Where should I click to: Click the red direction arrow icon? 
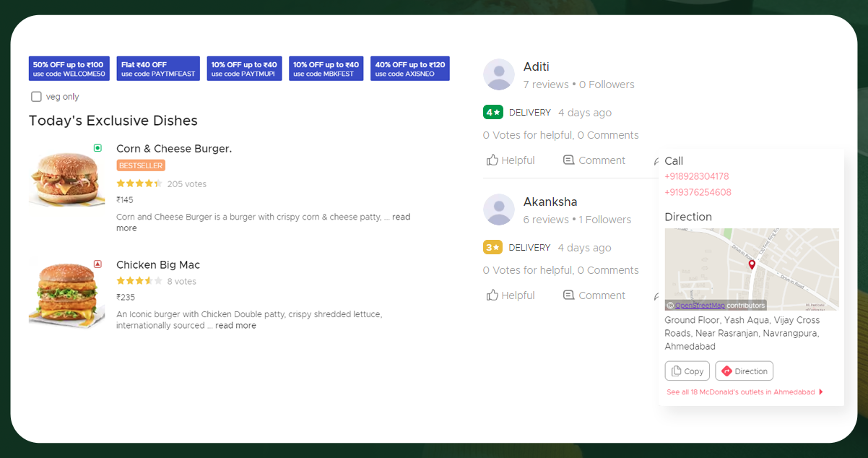click(728, 371)
